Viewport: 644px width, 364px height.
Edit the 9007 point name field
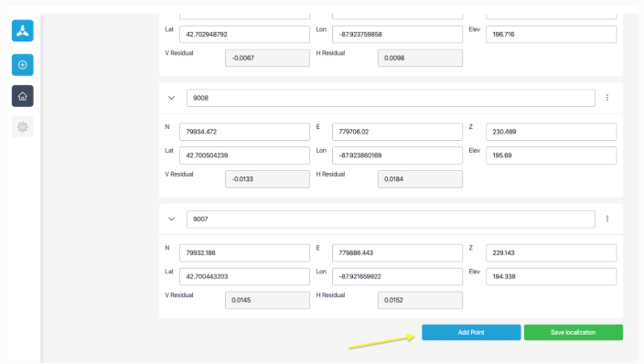(x=391, y=219)
